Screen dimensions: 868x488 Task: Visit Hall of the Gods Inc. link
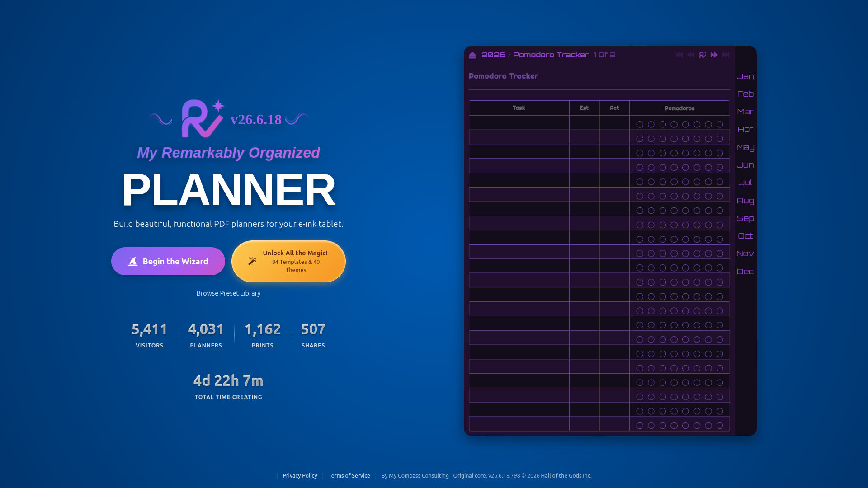(566, 475)
